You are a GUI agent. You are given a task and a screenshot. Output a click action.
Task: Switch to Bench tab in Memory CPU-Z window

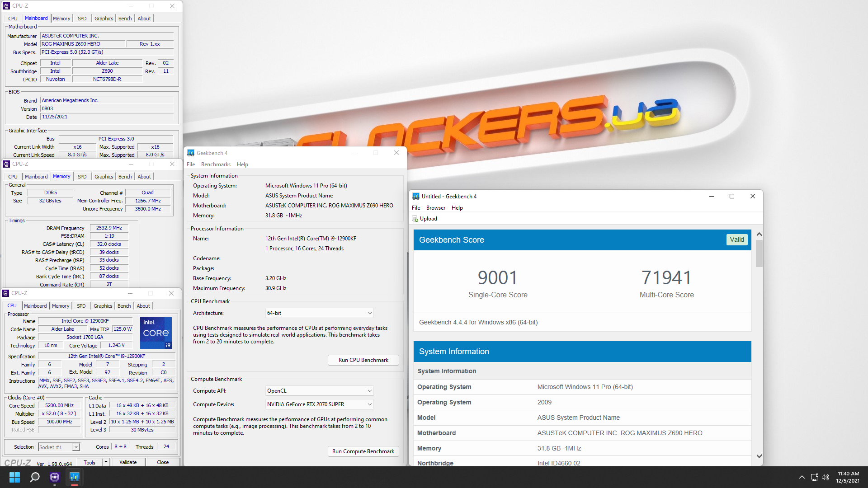point(125,177)
